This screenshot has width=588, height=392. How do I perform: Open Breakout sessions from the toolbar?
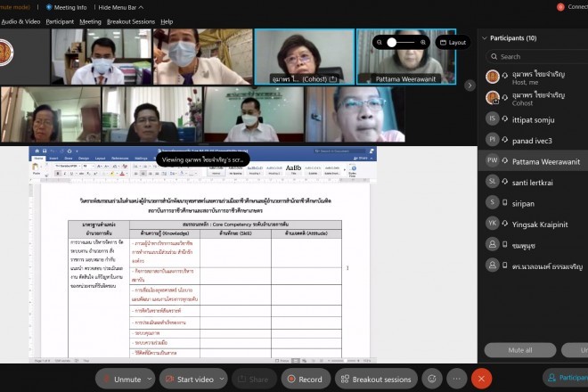click(x=376, y=380)
